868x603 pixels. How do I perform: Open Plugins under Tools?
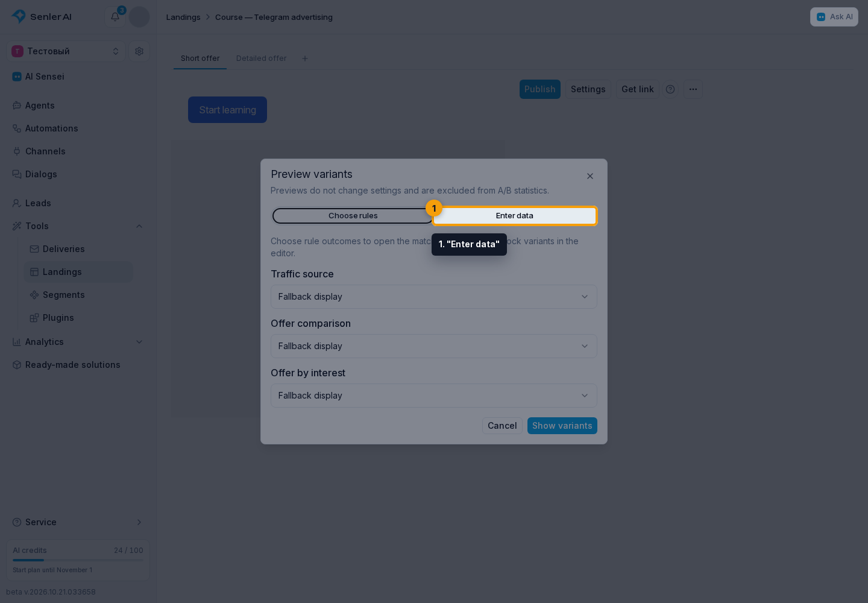point(78,318)
